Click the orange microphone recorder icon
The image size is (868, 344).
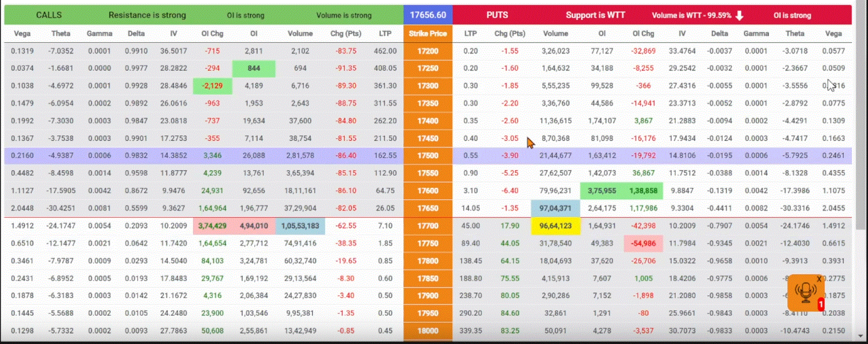click(805, 292)
